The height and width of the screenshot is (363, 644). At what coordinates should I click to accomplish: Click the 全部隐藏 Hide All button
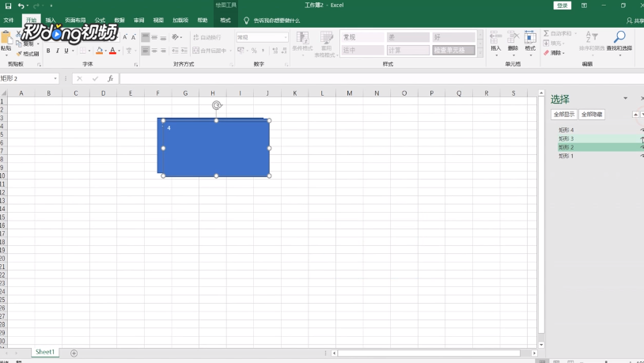(x=592, y=114)
